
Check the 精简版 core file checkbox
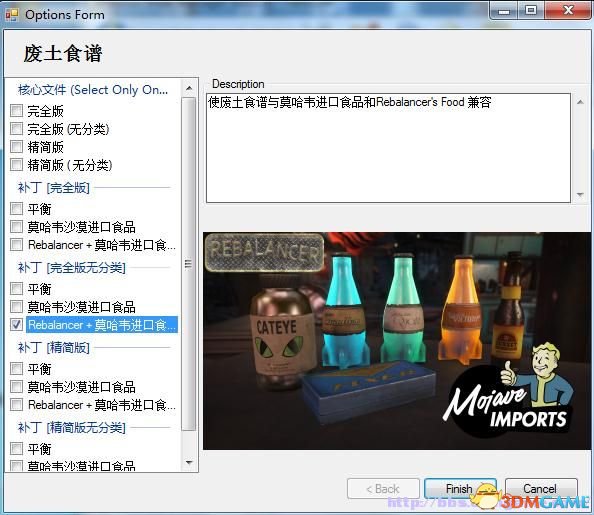pyautogui.click(x=16, y=146)
